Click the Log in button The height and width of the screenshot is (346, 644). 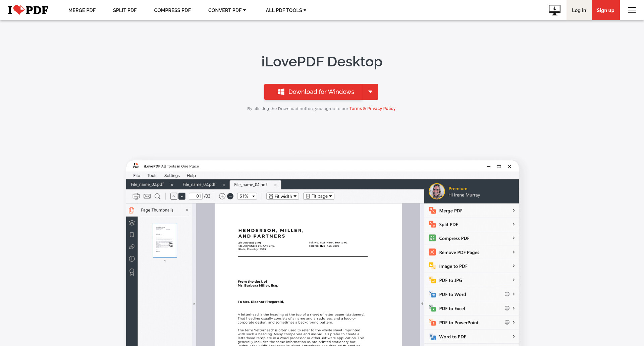click(x=579, y=10)
